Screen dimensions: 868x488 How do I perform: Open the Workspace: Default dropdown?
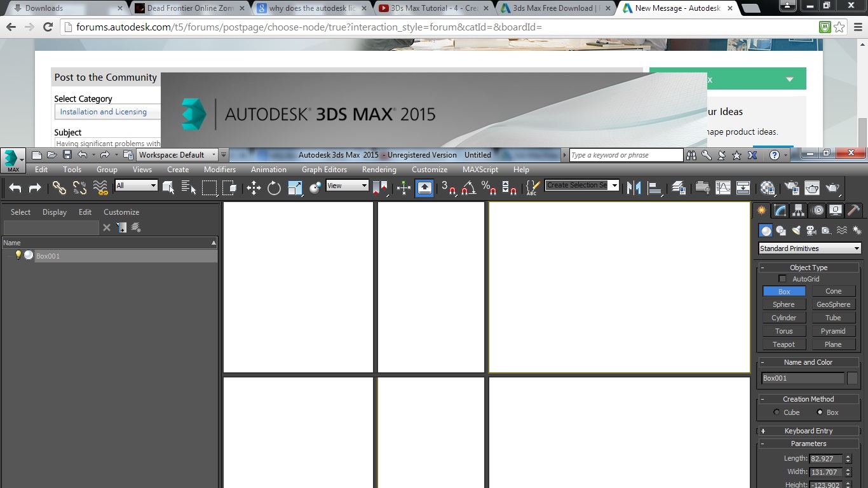coord(177,155)
